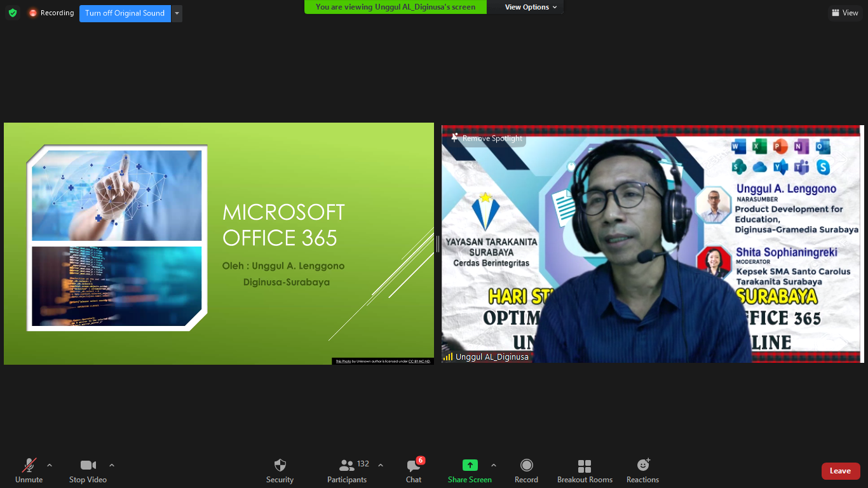Open the Original Sound dropdown arrow
Screen dimensions: 868x488
[x=177, y=13]
